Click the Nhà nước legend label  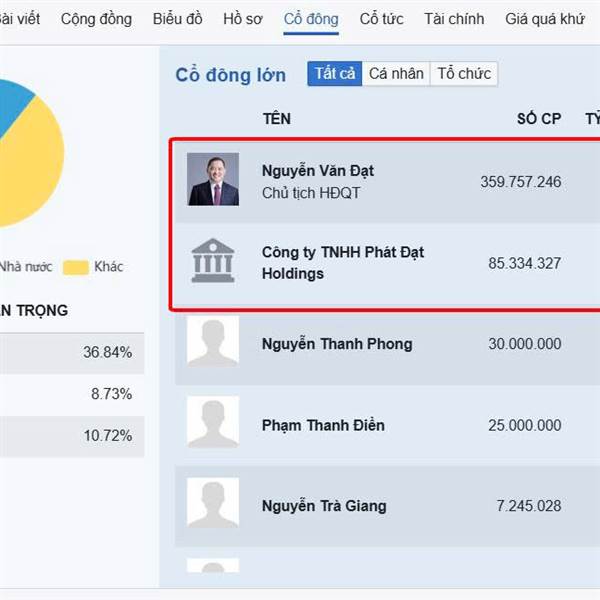(x=26, y=267)
